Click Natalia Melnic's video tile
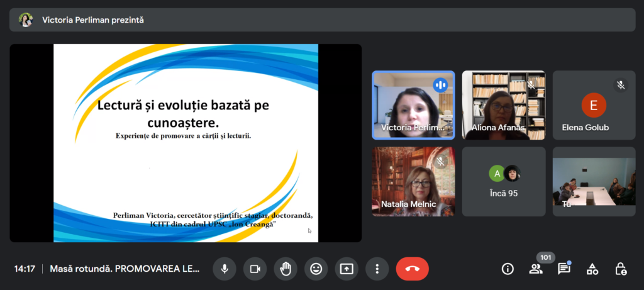 pos(413,181)
